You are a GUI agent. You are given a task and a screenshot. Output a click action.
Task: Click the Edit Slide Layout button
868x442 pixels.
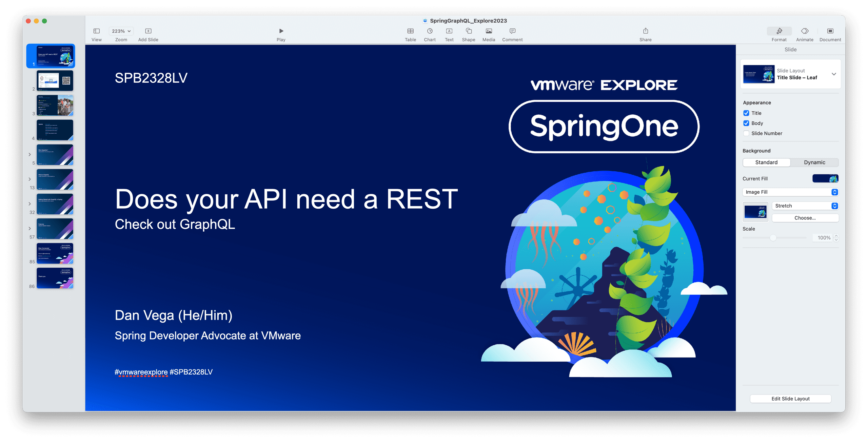pos(790,399)
